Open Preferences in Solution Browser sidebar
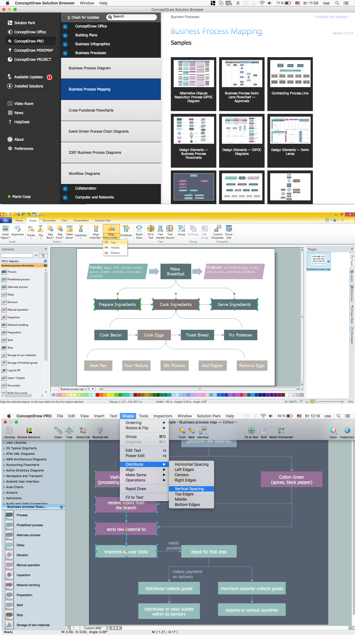This screenshot has height=644, width=355. 21,149
